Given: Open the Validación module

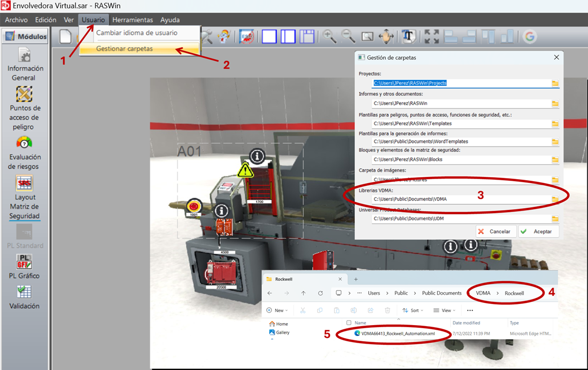Looking at the screenshot, I should tap(24, 297).
